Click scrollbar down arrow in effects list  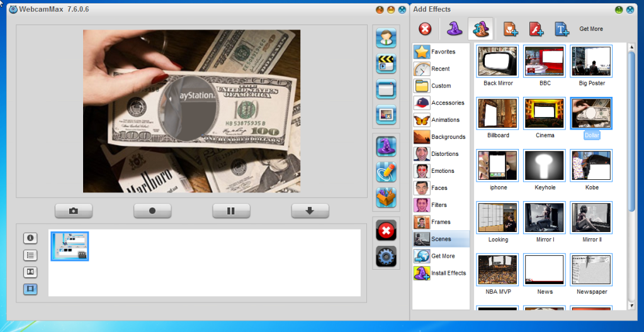click(631, 306)
